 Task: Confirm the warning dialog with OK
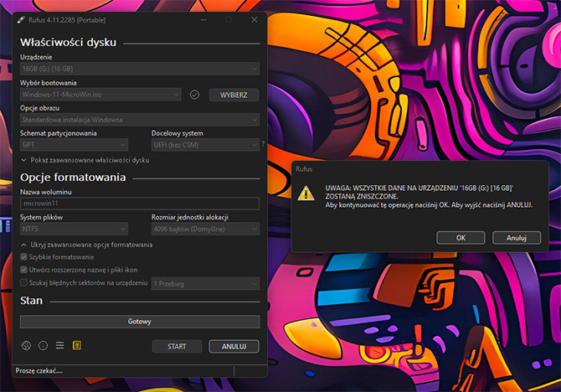coord(461,238)
